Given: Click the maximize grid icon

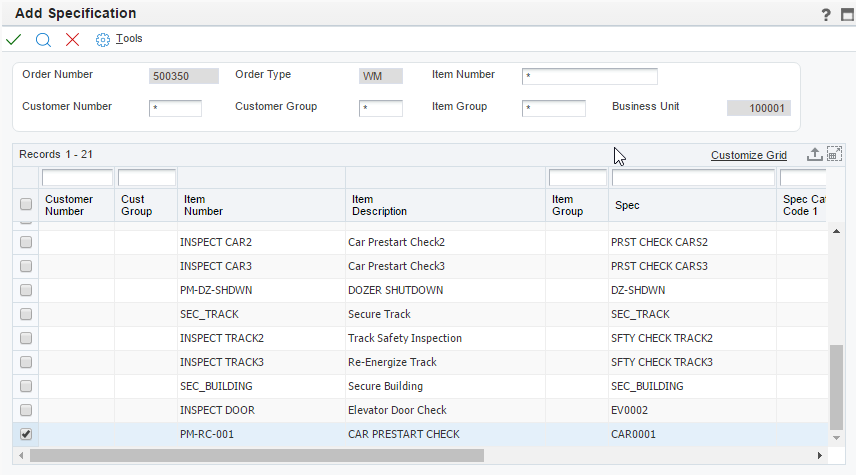Looking at the screenshot, I should click(x=834, y=154).
